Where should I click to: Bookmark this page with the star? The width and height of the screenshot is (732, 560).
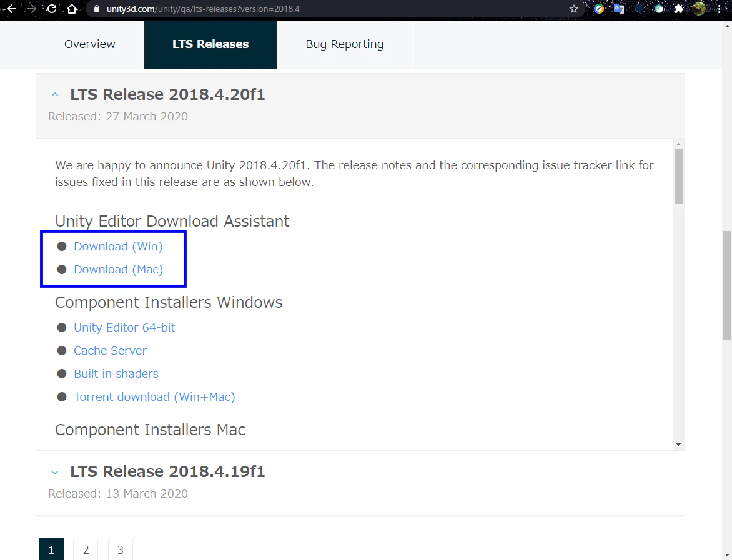(574, 9)
